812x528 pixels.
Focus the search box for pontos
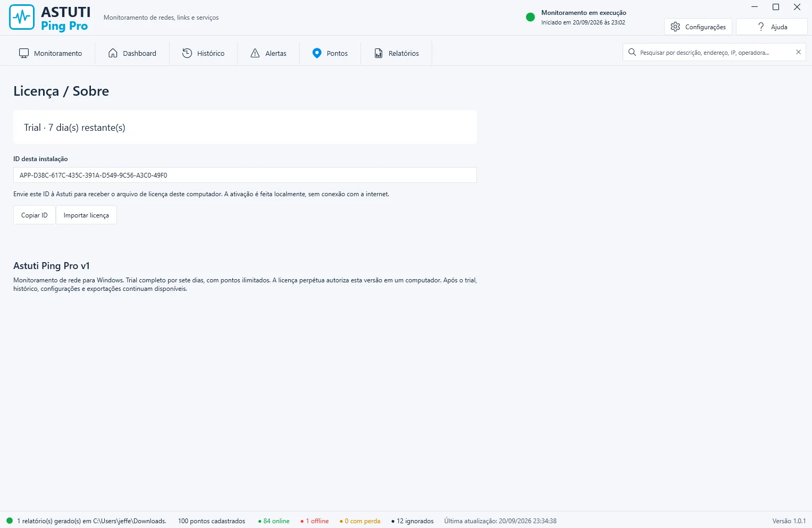coord(714,52)
